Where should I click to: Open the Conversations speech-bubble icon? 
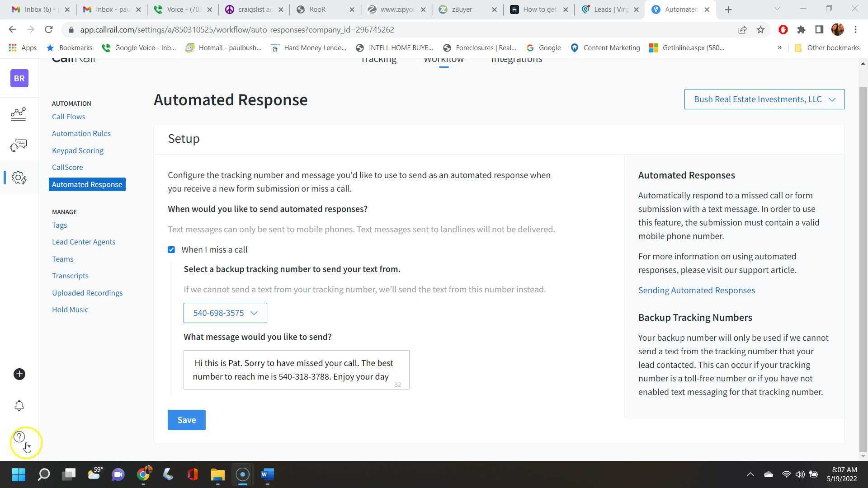click(x=19, y=145)
